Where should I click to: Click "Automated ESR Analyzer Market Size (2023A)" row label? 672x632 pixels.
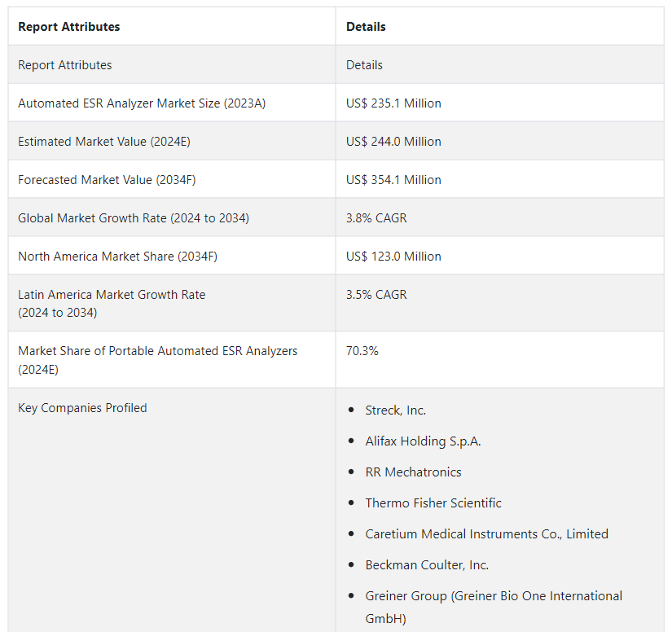pyautogui.click(x=142, y=103)
